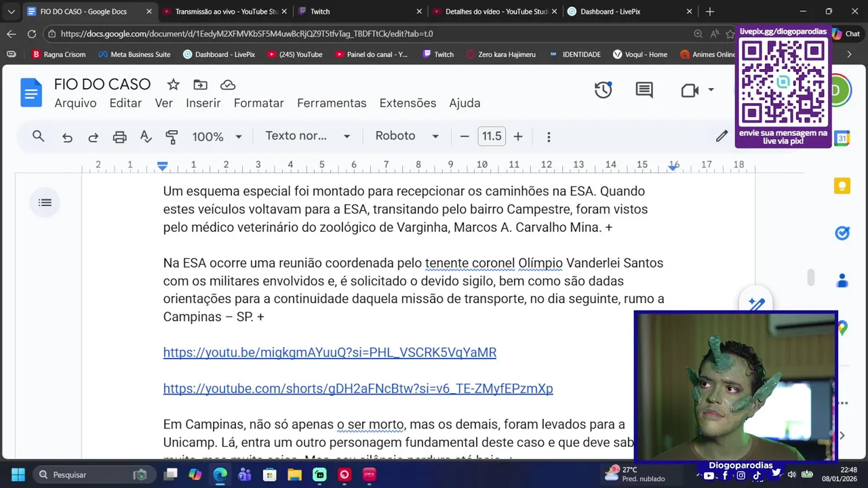
Task: Open the 100% zoom dropdown
Action: click(x=217, y=137)
